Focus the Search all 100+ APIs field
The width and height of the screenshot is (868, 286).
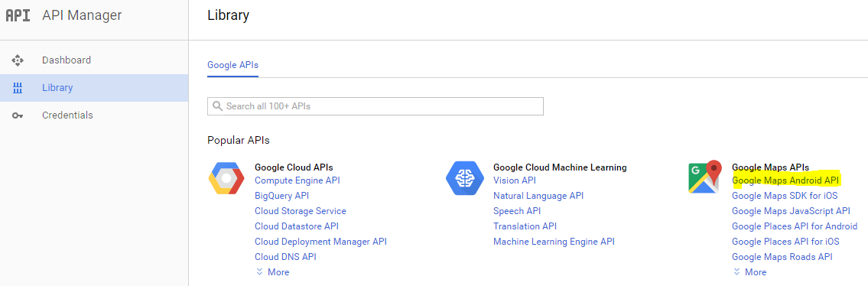point(375,106)
